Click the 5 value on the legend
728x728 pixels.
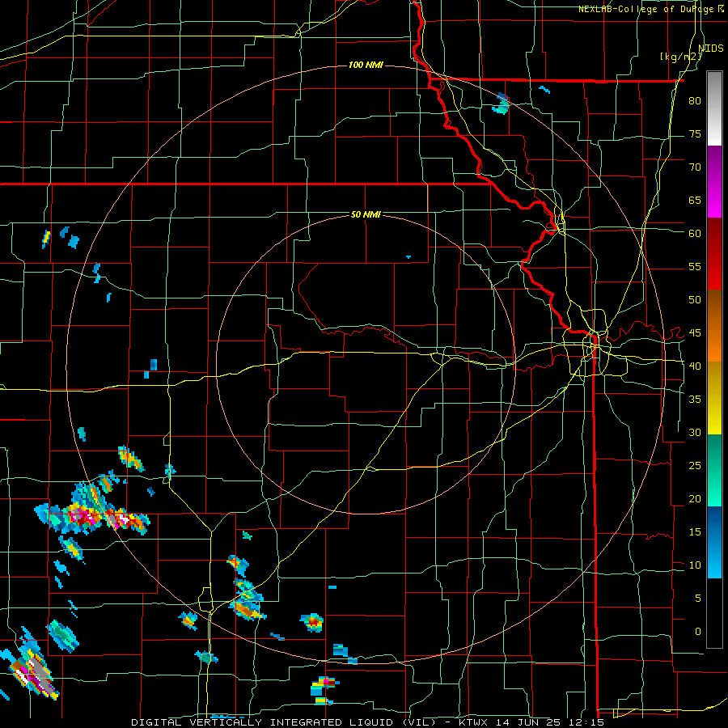tap(698, 599)
